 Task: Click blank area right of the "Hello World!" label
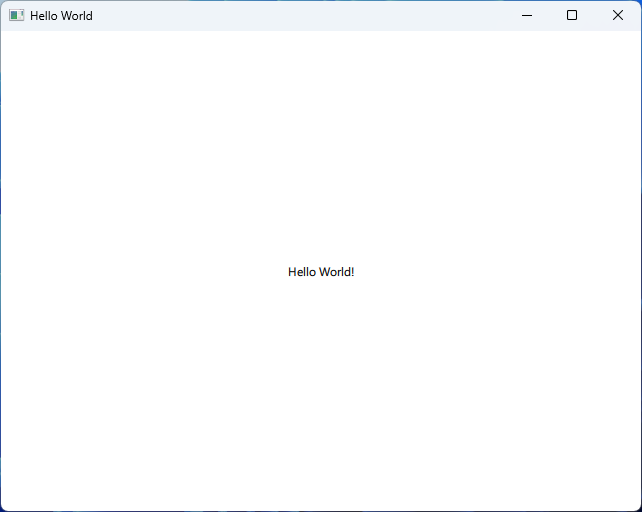point(490,272)
